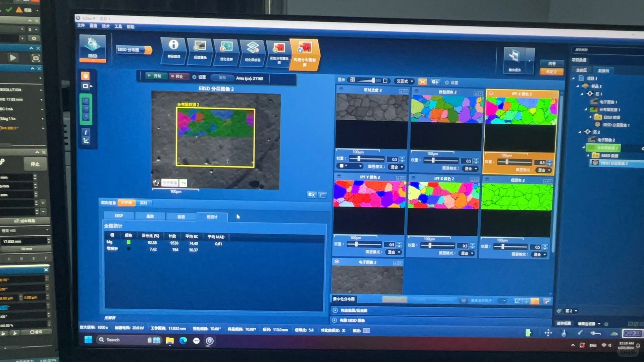Open the 文件 menu
The width and height of the screenshot is (644, 362).
click(x=81, y=25)
